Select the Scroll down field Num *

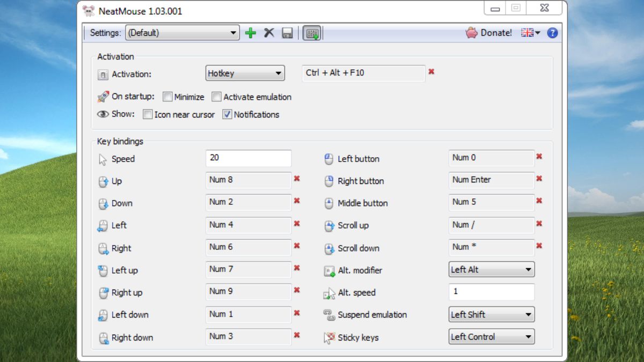[492, 248]
